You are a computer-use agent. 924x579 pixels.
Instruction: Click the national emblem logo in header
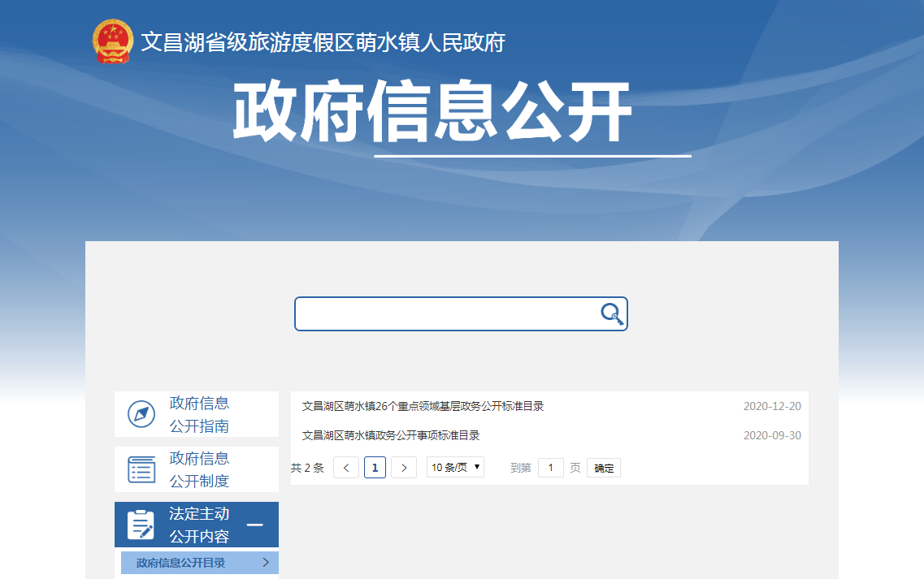click(112, 41)
